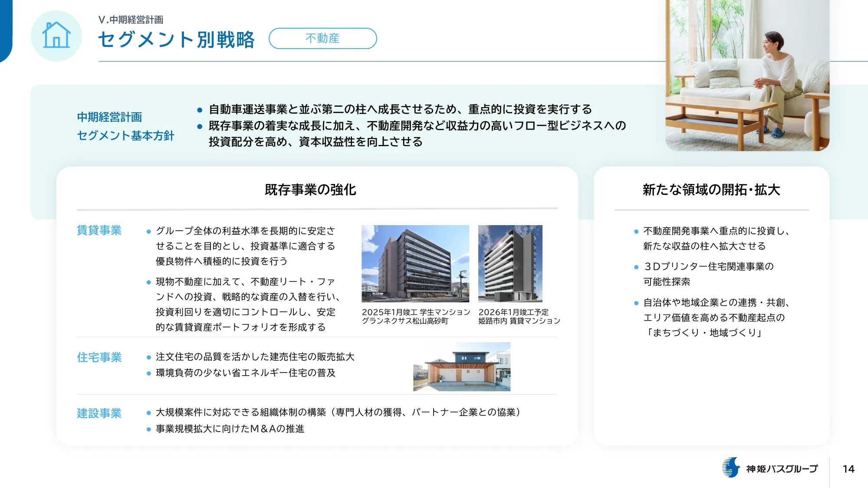Click the bullet グループ全体の利益水準を長期的に
868x488 pixels.
(x=246, y=246)
